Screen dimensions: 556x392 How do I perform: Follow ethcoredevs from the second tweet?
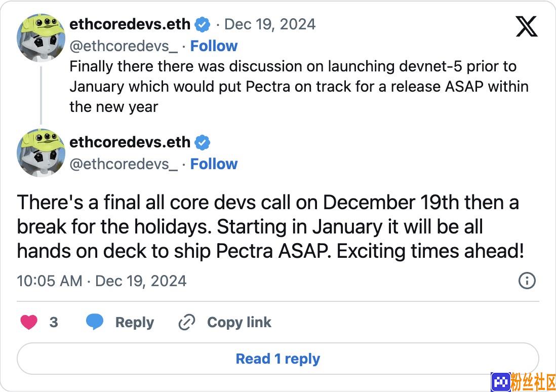[x=214, y=164]
